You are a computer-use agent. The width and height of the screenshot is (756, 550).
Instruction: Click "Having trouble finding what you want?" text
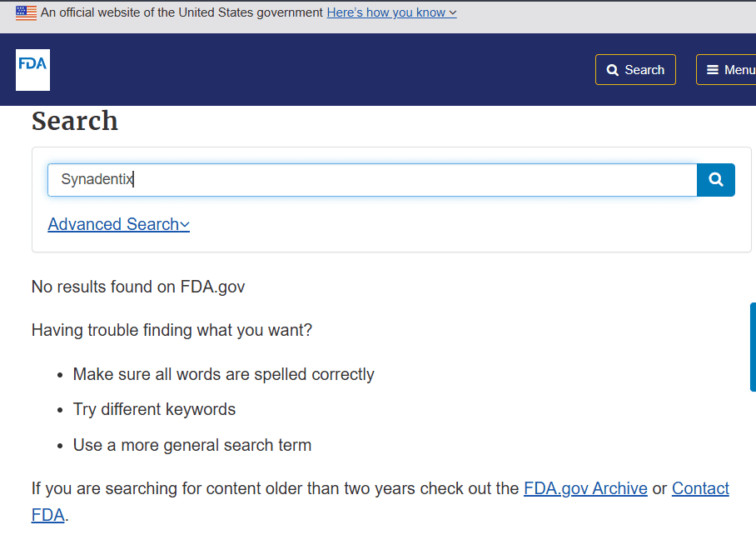coord(172,330)
